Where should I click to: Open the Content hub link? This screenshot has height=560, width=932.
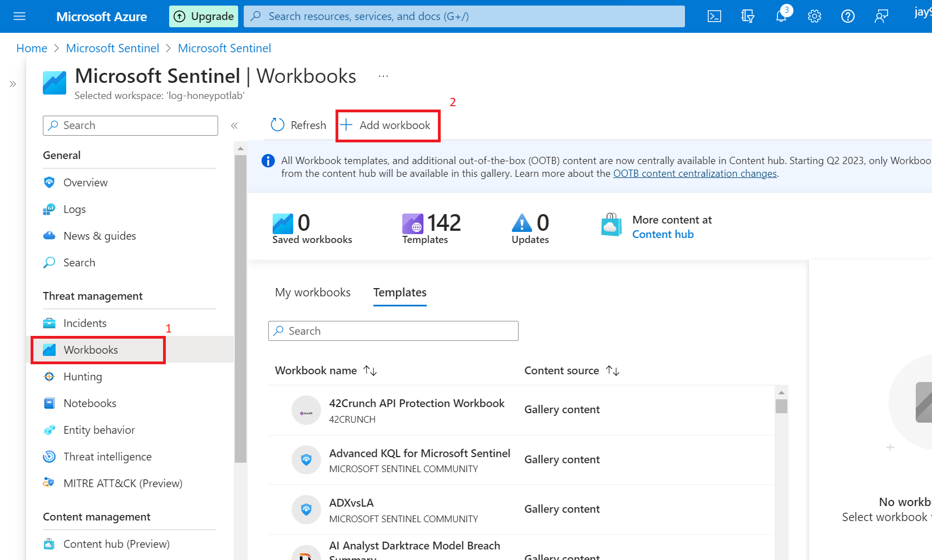pyautogui.click(x=663, y=234)
